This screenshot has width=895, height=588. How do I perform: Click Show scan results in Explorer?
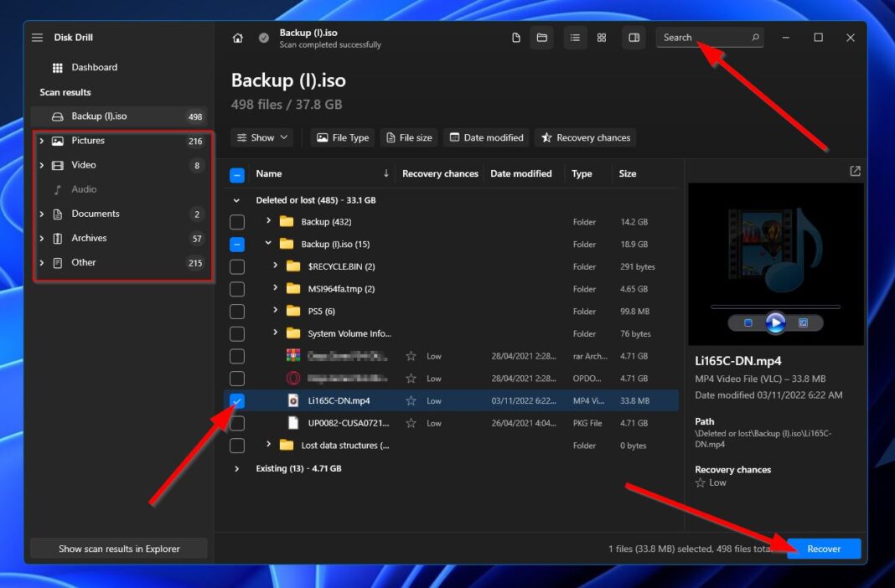pyautogui.click(x=119, y=549)
